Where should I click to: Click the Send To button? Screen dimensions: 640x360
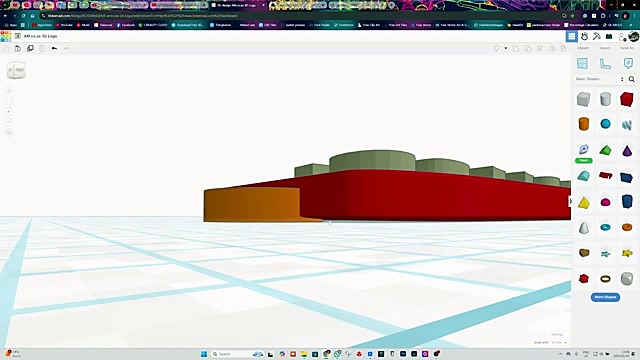click(627, 48)
